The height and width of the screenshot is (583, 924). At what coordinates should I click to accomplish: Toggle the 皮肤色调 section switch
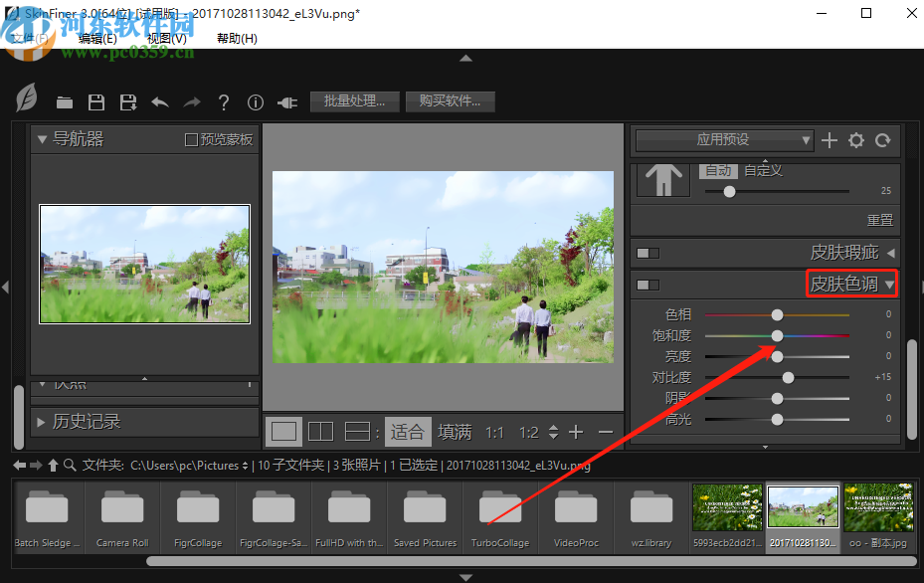pos(648,285)
